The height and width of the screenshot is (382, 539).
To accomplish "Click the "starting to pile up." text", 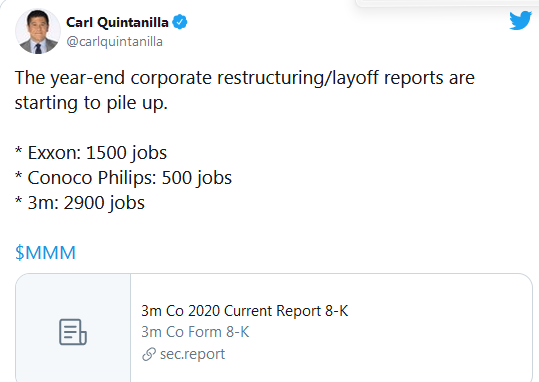I will click(91, 103).
